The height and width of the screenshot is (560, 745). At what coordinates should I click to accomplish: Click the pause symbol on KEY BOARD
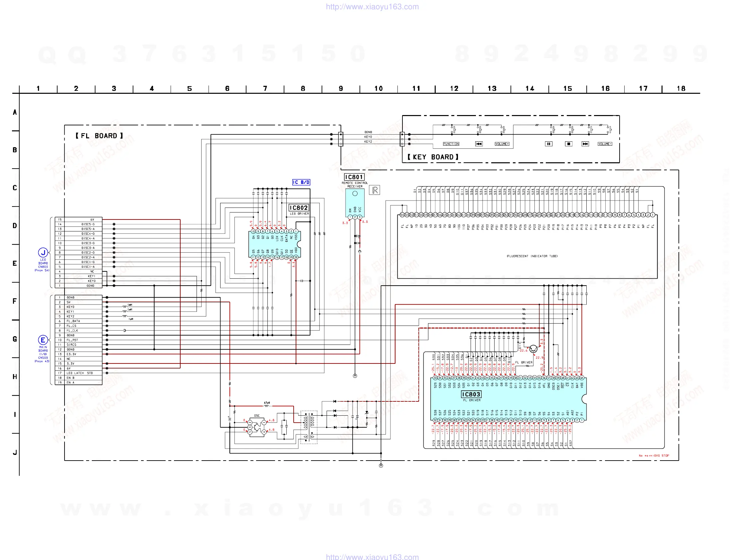click(548, 144)
